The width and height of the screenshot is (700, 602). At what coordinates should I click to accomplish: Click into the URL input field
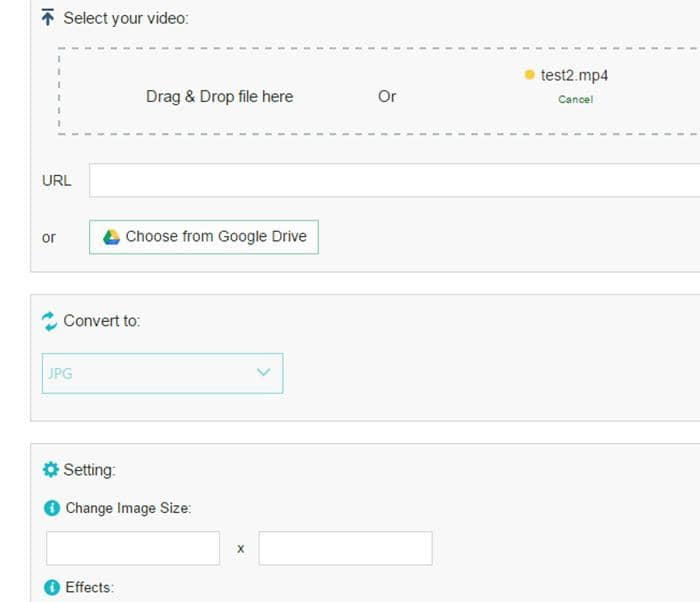pos(394,180)
